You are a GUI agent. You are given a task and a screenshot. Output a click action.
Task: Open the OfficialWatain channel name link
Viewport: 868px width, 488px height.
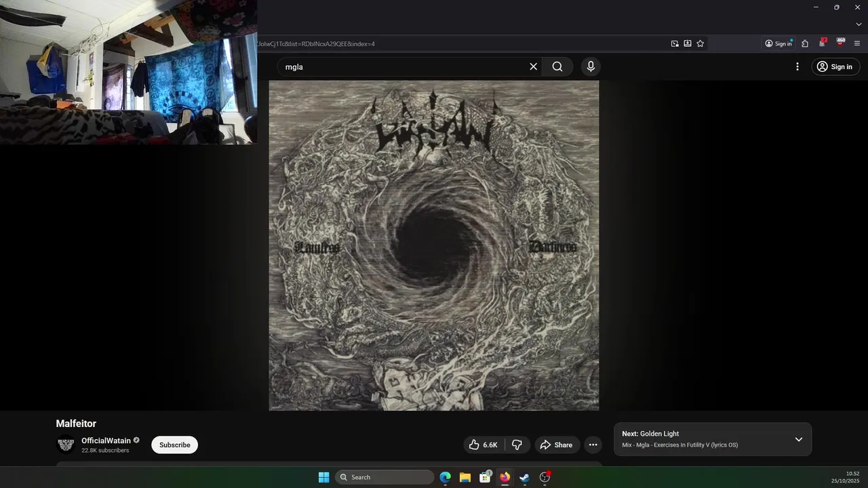pos(106,441)
